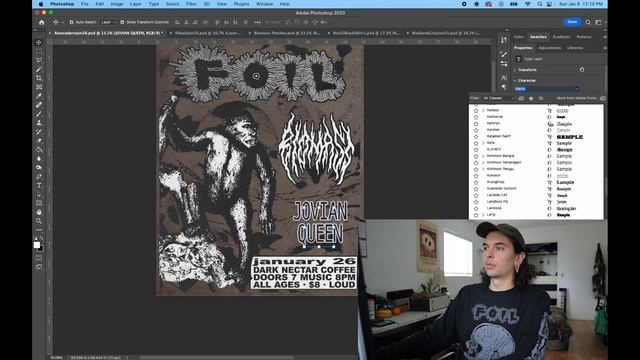Click More from Adobe Fonts link
The image size is (640, 360).
click(x=576, y=98)
